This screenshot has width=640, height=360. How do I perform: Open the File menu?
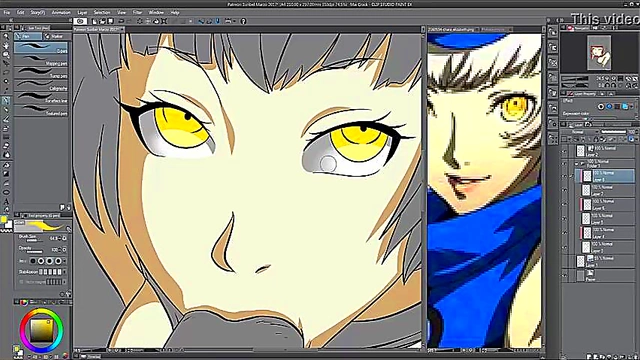[7, 13]
